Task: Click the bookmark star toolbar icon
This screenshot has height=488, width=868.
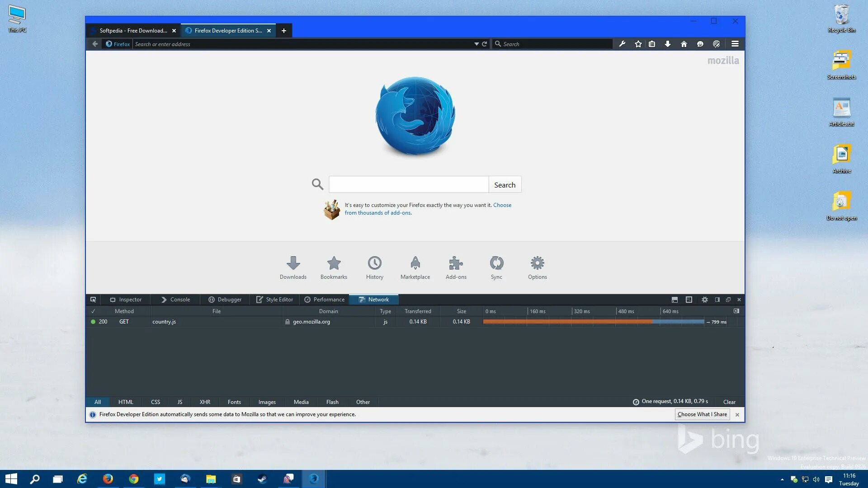Action: 638,44
